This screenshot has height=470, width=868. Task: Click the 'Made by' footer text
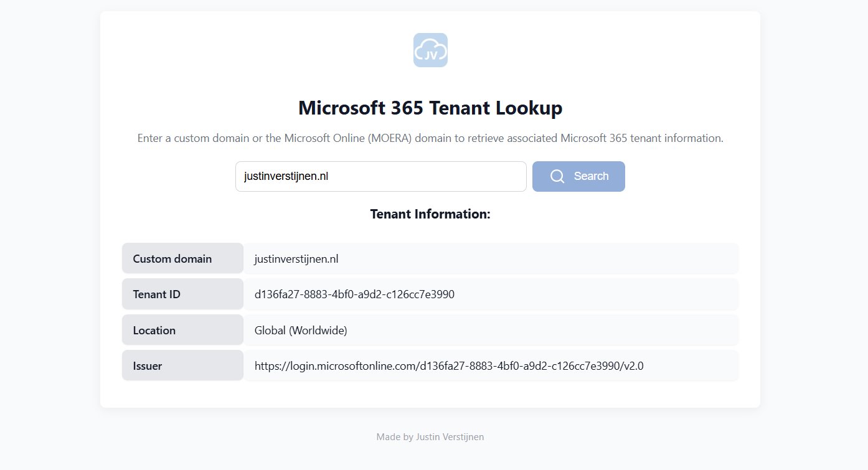point(395,437)
